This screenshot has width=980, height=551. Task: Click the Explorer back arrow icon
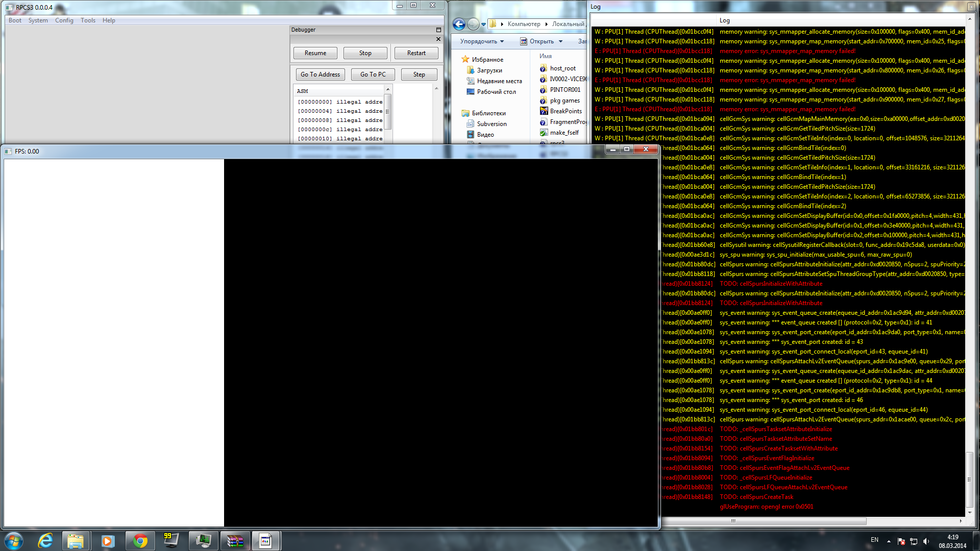coord(459,24)
